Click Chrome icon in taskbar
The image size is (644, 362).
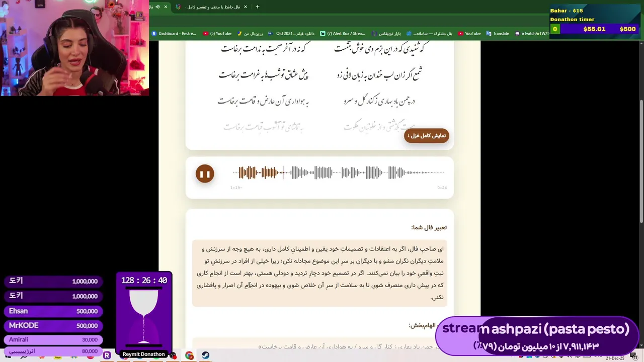(x=189, y=355)
